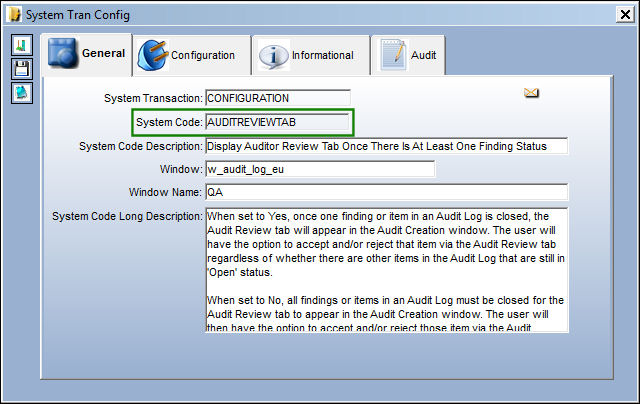Image resolution: width=640 pixels, height=404 pixels.
Task: Click the System Code field AUDITREVIEWTAB
Action: pos(277,122)
